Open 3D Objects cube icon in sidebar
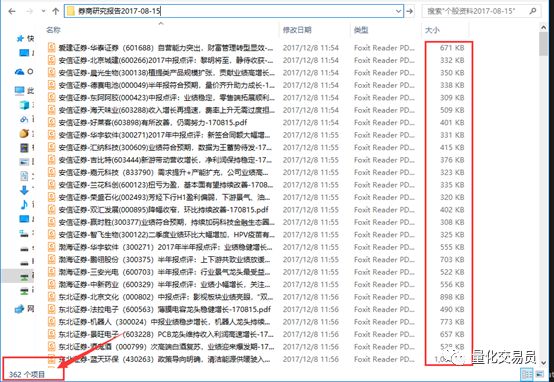This screenshot has height=382, width=554. (24, 105)
